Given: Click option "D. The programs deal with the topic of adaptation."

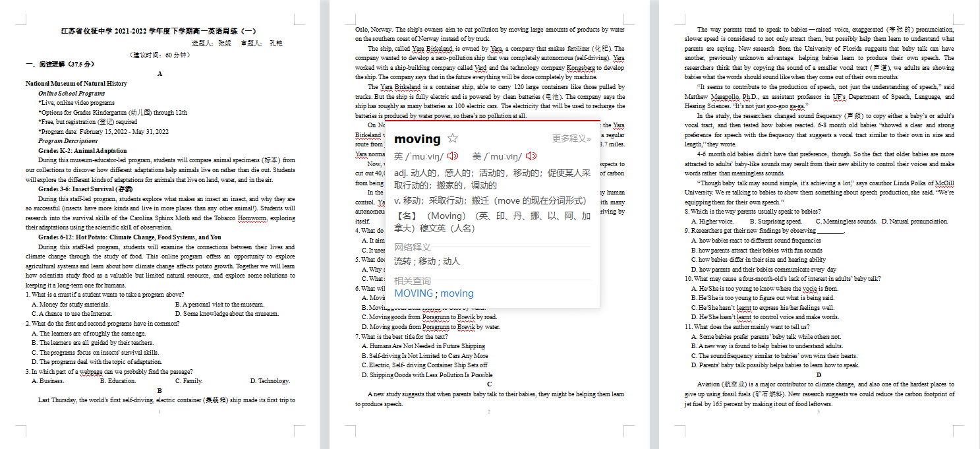Looking at the screenshot, I should click(96, 361).
